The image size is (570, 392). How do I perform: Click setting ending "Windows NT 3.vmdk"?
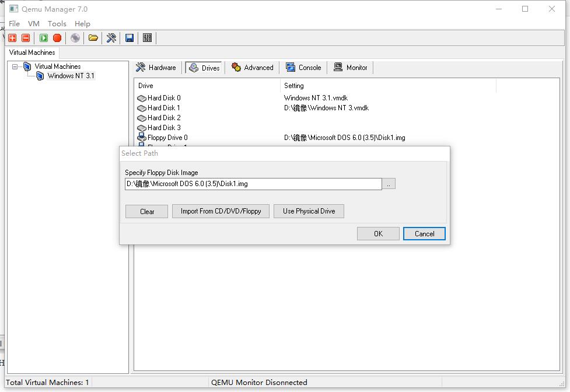point(327,108)
